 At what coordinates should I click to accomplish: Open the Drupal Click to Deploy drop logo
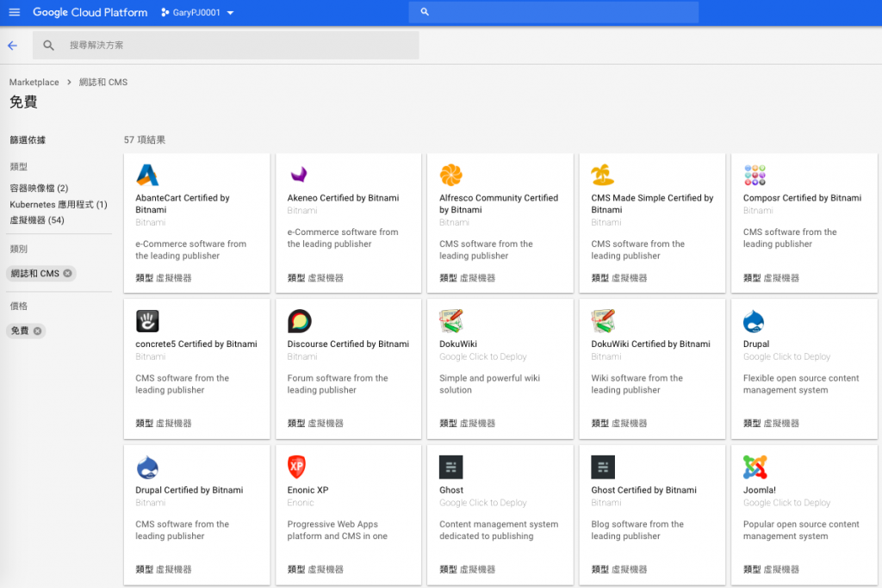tap(754, 321)
